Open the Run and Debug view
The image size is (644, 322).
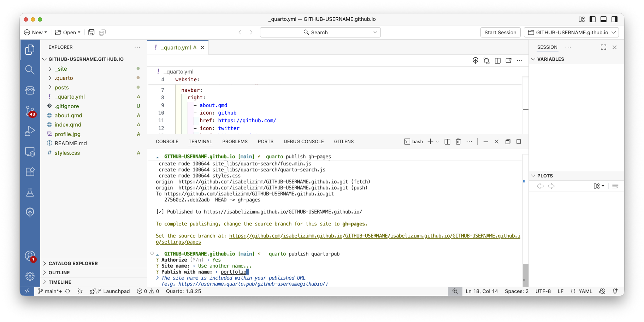30,131
